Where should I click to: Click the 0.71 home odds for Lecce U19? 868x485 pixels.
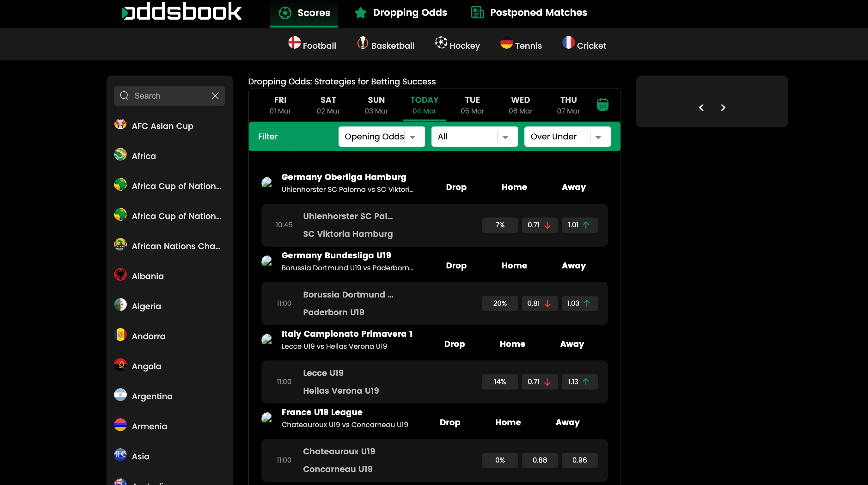[x=539, y=382]
